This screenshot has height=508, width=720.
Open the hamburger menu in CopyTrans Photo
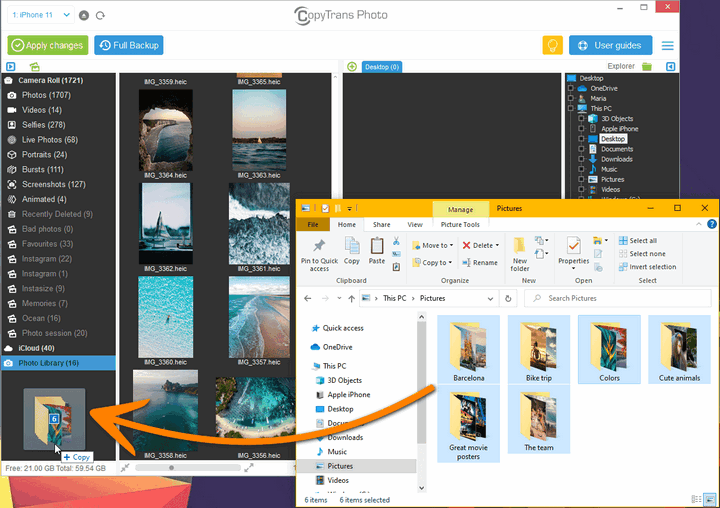coord(668,45)
